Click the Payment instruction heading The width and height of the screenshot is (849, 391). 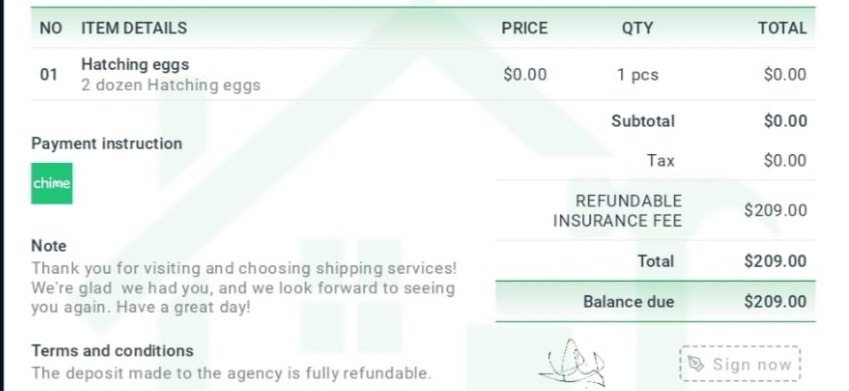[x=107, y=144]
